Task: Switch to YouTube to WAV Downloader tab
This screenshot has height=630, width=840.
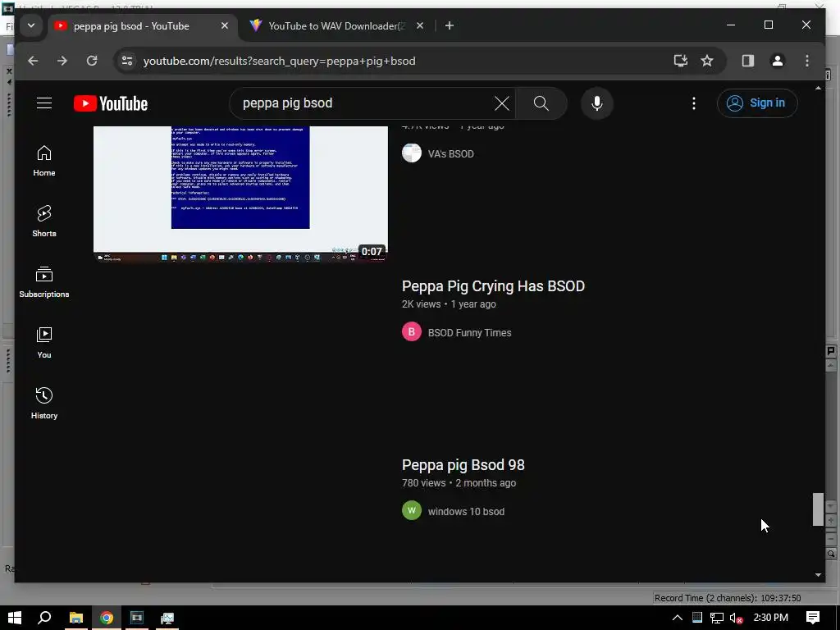Action: pos(336,25)
